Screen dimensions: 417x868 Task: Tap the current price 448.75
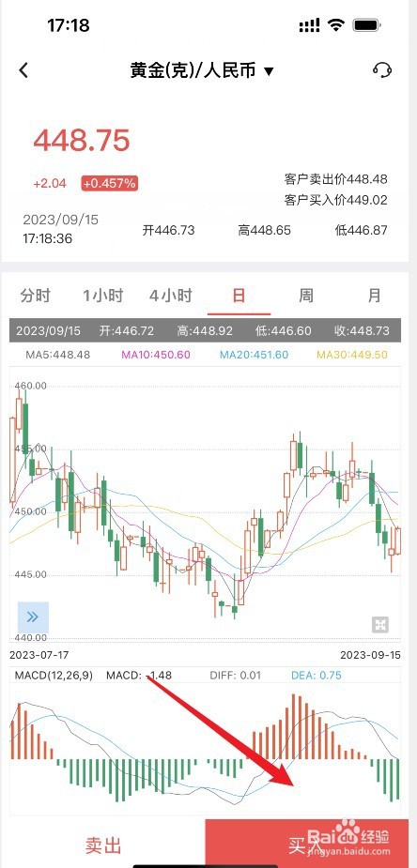tap(82, 140)
